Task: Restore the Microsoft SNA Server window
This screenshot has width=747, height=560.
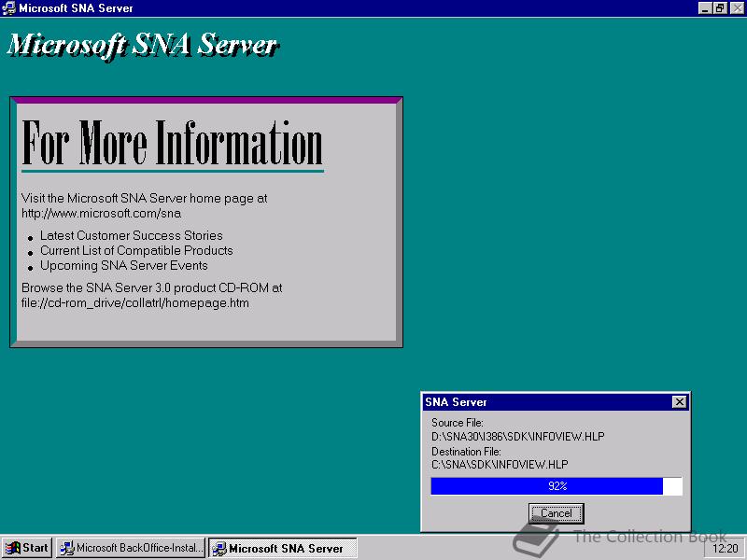Action: (719, 8)
